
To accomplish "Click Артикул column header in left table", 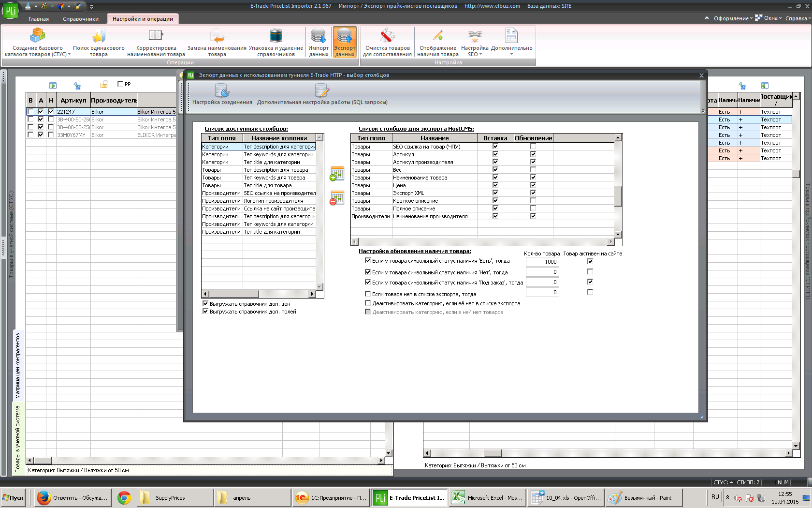I will pyautogui.click(x=73, y=100).
